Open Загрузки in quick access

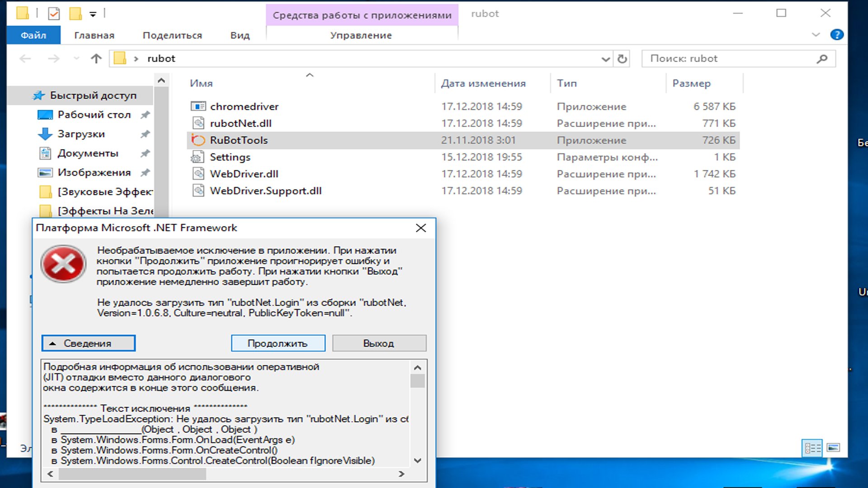(81, 134)
